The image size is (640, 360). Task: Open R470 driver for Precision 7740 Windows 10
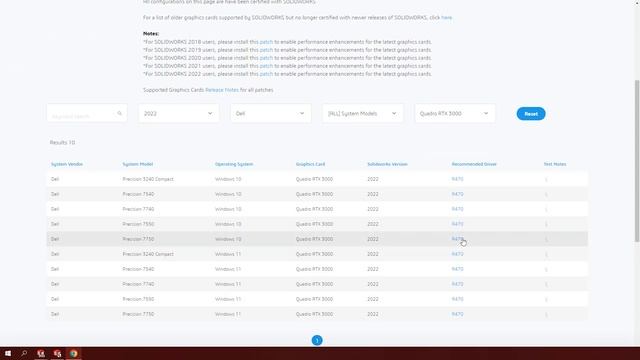point(457,209)
